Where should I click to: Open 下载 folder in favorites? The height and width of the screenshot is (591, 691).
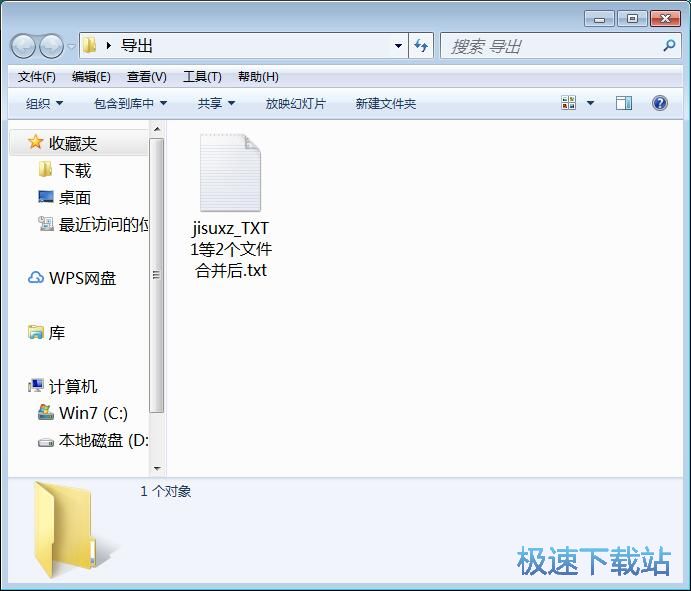(75, 171)
